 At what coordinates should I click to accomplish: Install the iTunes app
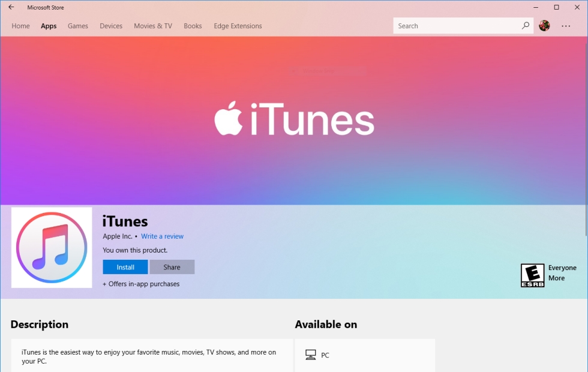pyautogui.click(x=125, y=267)
